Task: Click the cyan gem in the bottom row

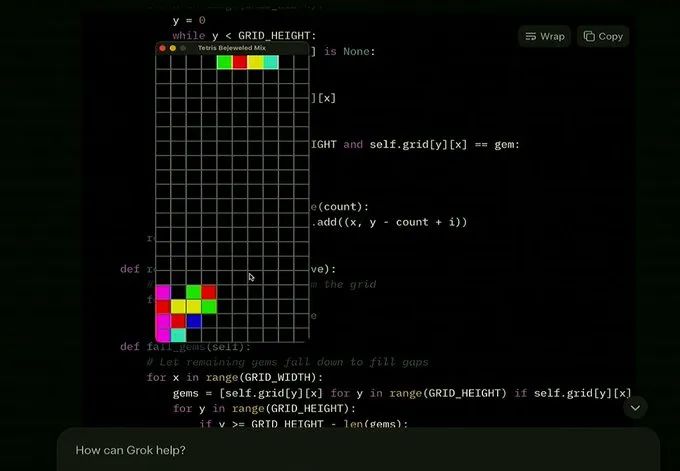Action: pos(178,335)
